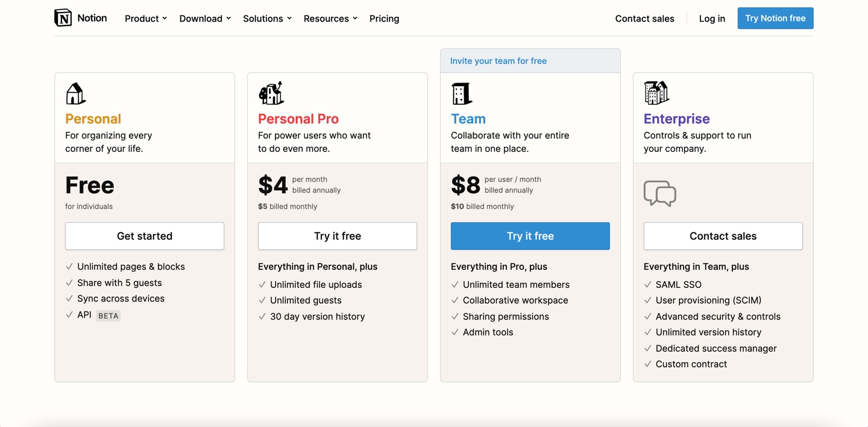Image resolution: width=868 pixels, height=427 pixels.
Task: Click Get started under Personal plan
Action: [145, 236]
